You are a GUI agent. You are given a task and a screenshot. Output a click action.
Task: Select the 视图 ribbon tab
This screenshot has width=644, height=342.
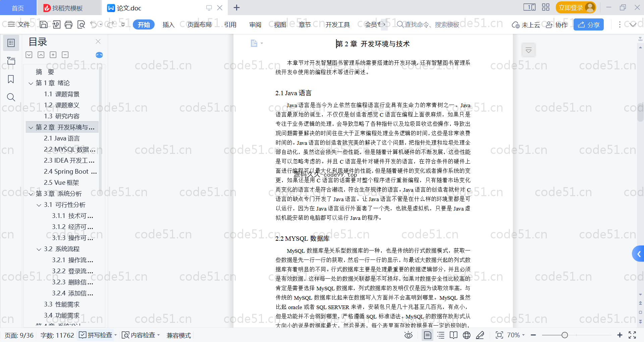280,24
